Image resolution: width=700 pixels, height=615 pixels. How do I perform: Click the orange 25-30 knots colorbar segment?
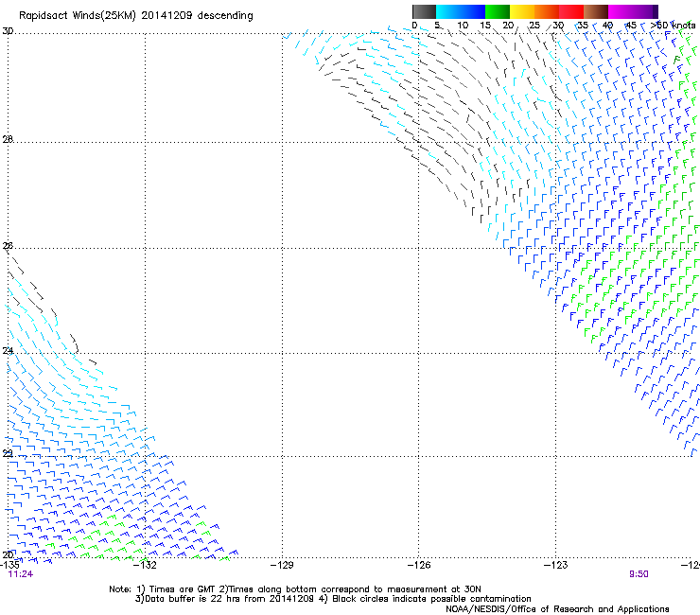(x=547, y=11)
